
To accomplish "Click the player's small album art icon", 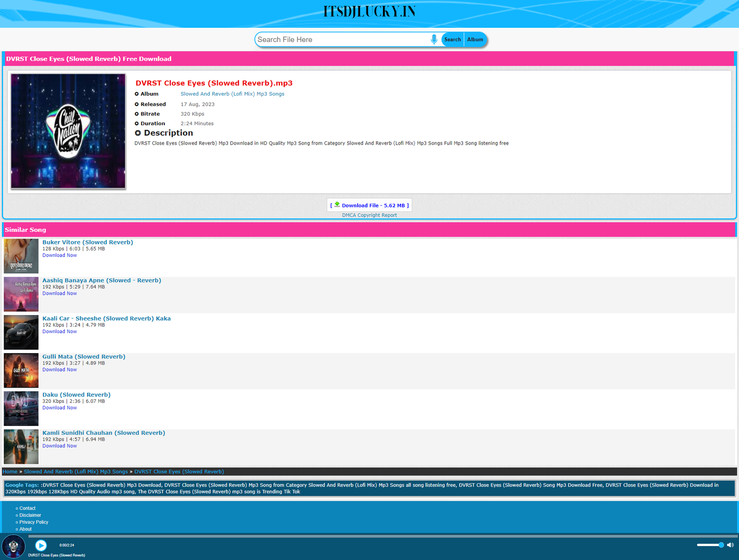I will click(13, 547).
